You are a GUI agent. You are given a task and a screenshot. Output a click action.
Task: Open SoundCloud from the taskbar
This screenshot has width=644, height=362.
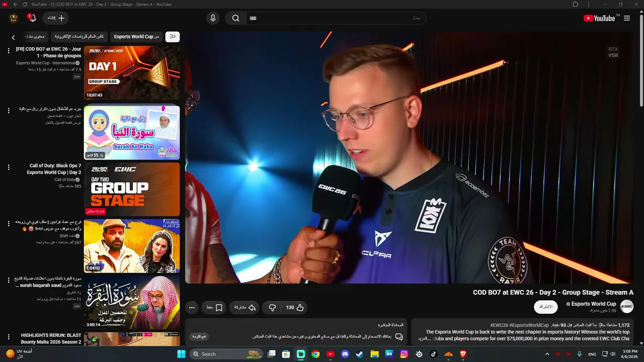pyautogui.click(x=448, y=354)
